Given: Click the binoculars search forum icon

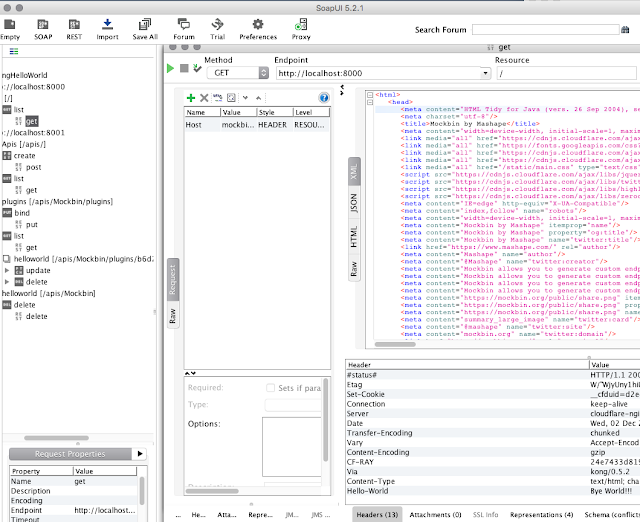Looking at the screenshot, I should pos(625,30).
